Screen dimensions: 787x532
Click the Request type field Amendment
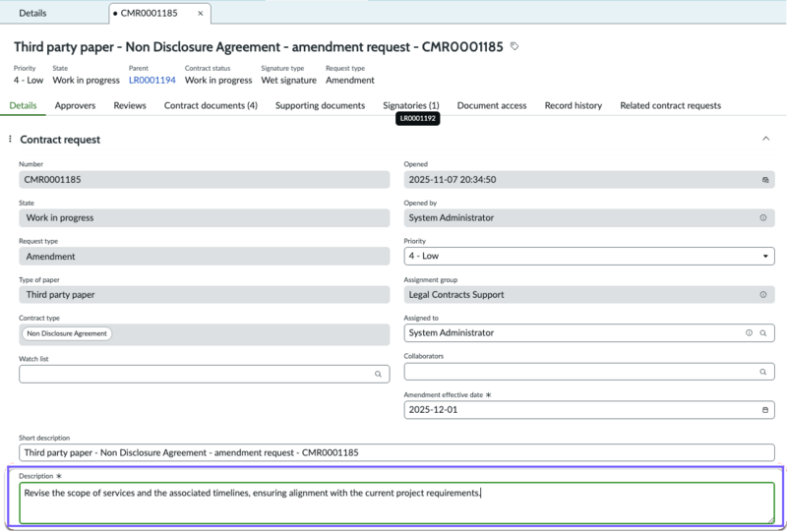pyautogui.click(x=205, y=257)
